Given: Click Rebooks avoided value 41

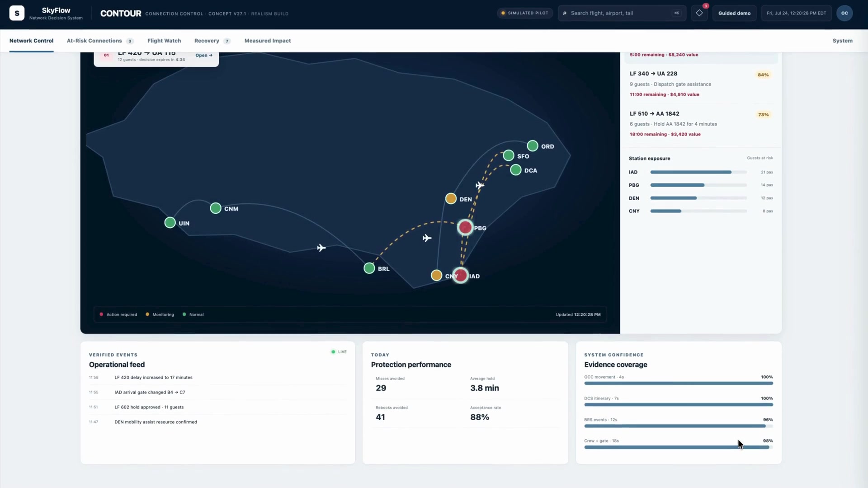Looking at the screenshot, I should [380, 417].
